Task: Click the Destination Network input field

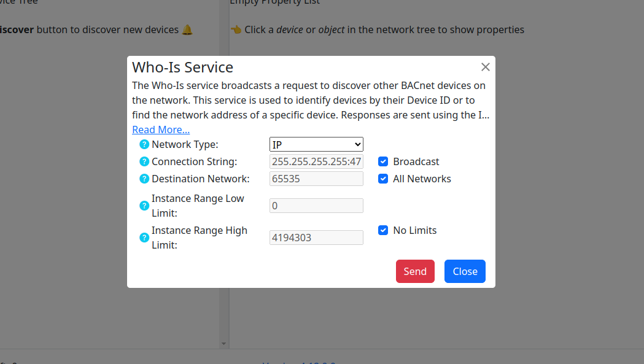Action: (x=316, y=179)
